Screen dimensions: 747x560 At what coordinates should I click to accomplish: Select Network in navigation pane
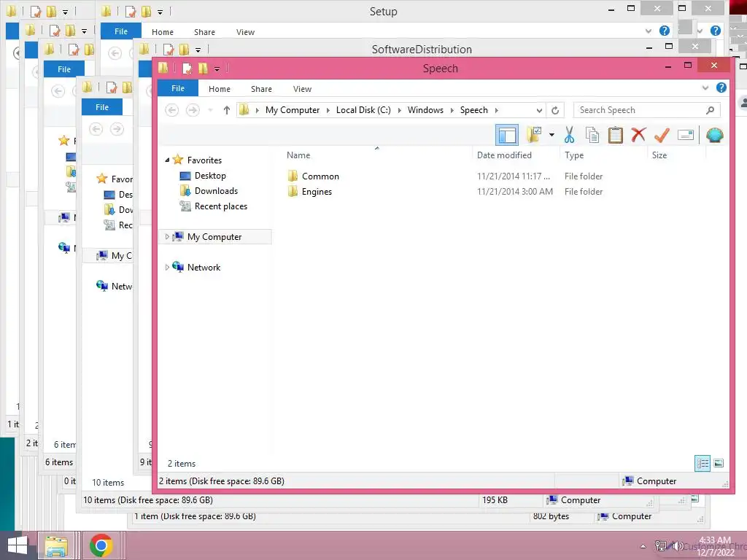204,267
